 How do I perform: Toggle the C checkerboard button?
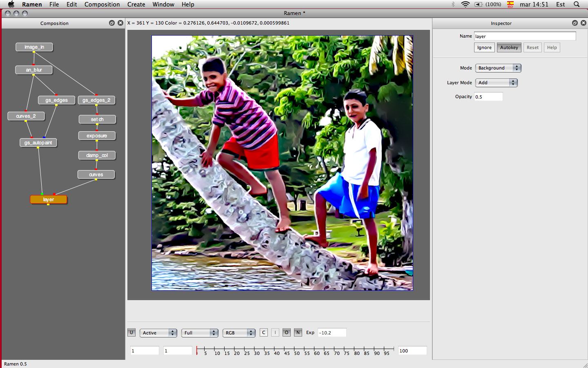pyautogui.click(x=264, y=332)
